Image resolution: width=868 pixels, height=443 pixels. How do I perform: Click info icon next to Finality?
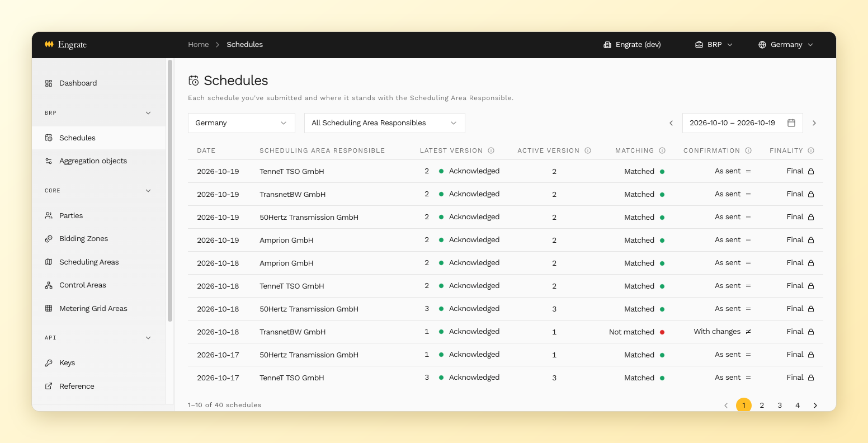(811, 150)
